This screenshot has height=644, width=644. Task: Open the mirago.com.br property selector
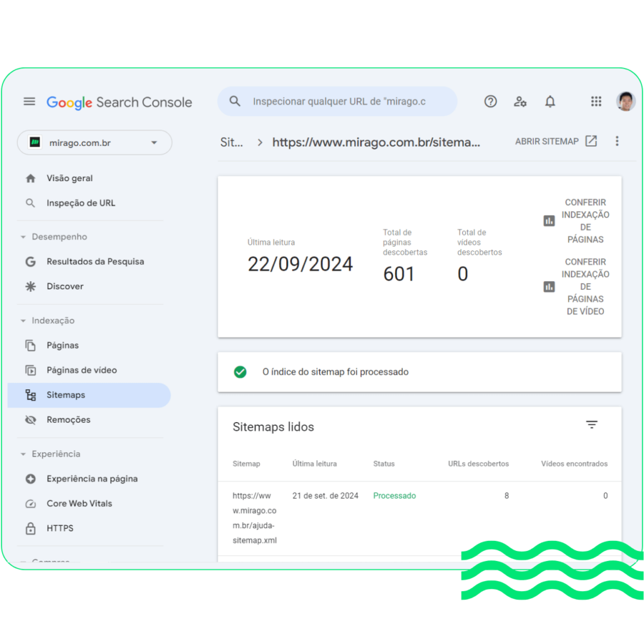click(94, 143)
